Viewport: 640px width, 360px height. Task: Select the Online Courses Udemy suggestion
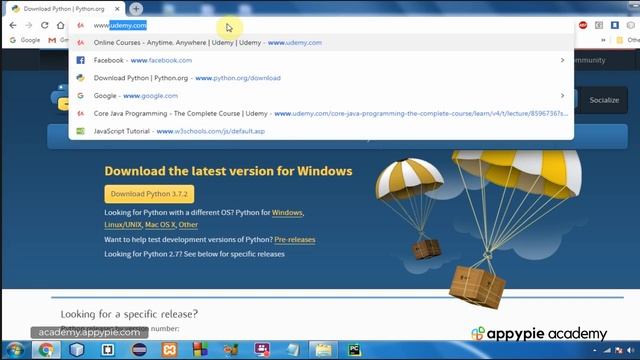click(321, 42)
